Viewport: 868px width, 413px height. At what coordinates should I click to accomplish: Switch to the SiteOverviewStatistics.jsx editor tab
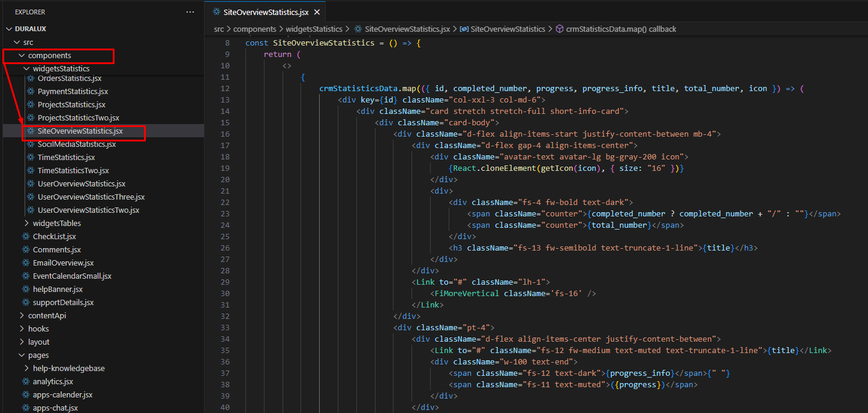pos(266,12)
